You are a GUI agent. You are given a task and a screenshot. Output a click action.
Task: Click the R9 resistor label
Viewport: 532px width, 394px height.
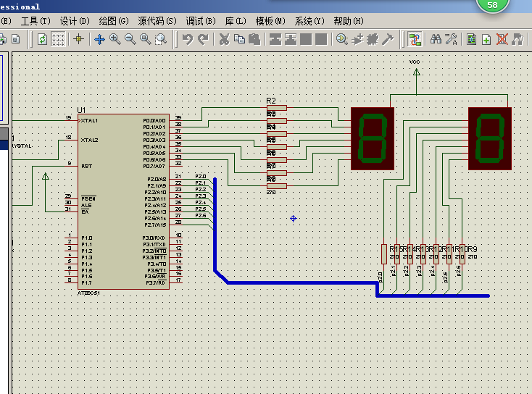473,249
